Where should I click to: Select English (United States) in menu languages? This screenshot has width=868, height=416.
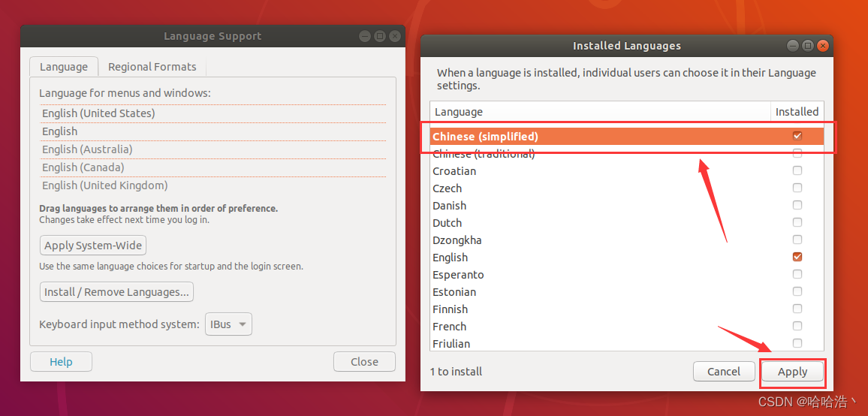(213, 113)
